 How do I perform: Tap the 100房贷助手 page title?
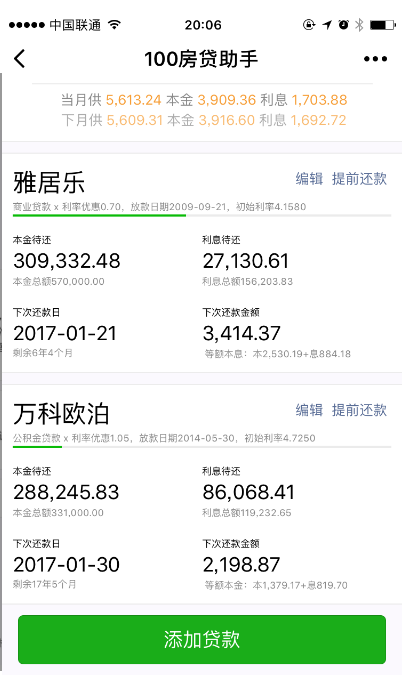[201, 59]
